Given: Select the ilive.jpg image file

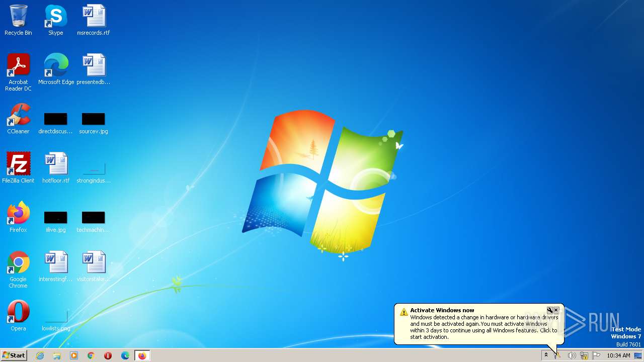Looking at the screenshot, I should (56, 222).
